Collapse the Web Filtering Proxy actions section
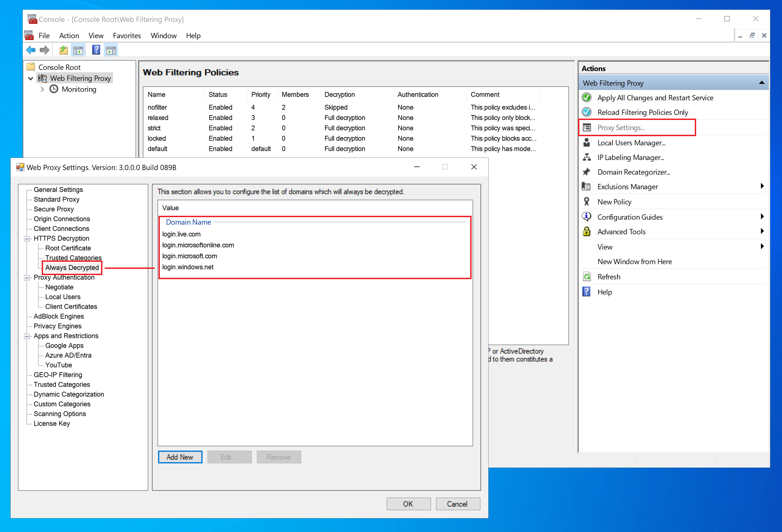Screen dimensions: 782x532 [x=762, y=83]
